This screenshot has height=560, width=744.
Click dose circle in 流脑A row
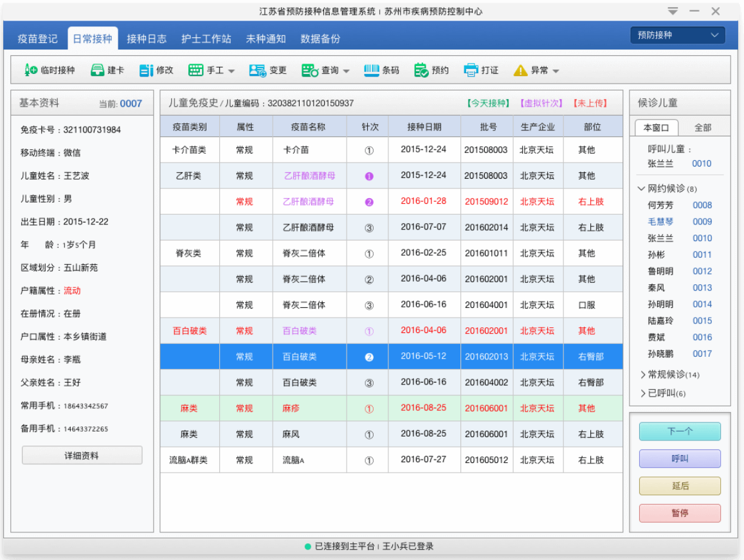coord(368,461)
